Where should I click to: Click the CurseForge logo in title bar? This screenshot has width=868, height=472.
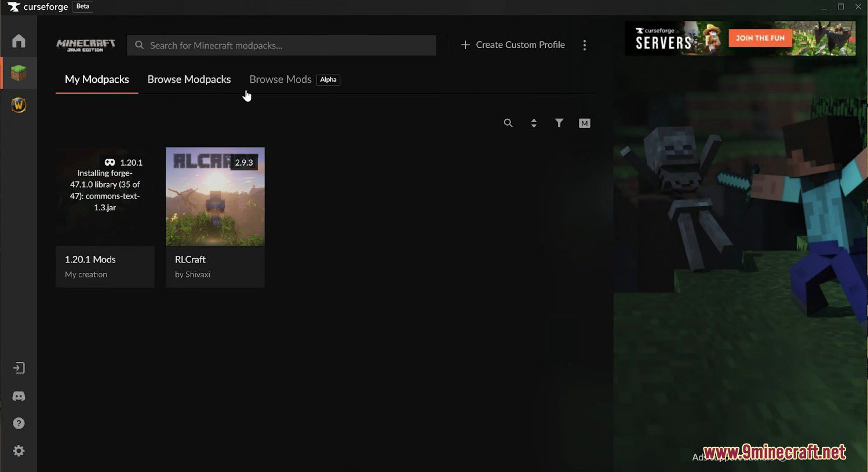38,7
